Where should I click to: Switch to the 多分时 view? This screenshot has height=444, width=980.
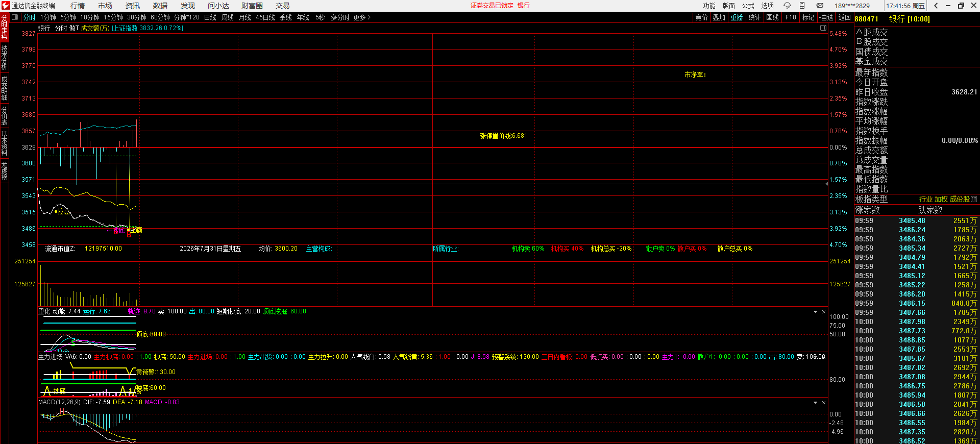pyautogui.click(x=340, y=17)
